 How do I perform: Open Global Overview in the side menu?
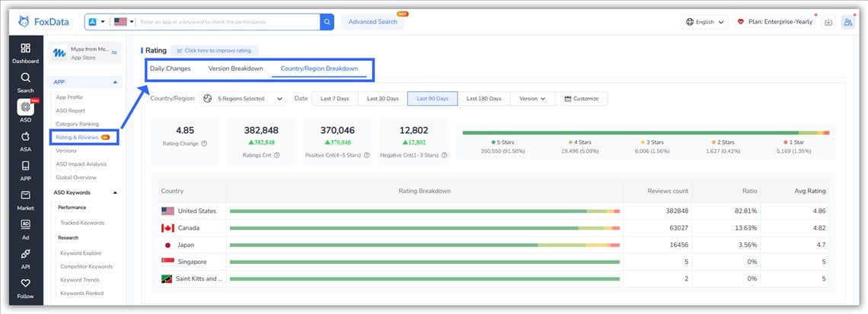tap(76, 177)
